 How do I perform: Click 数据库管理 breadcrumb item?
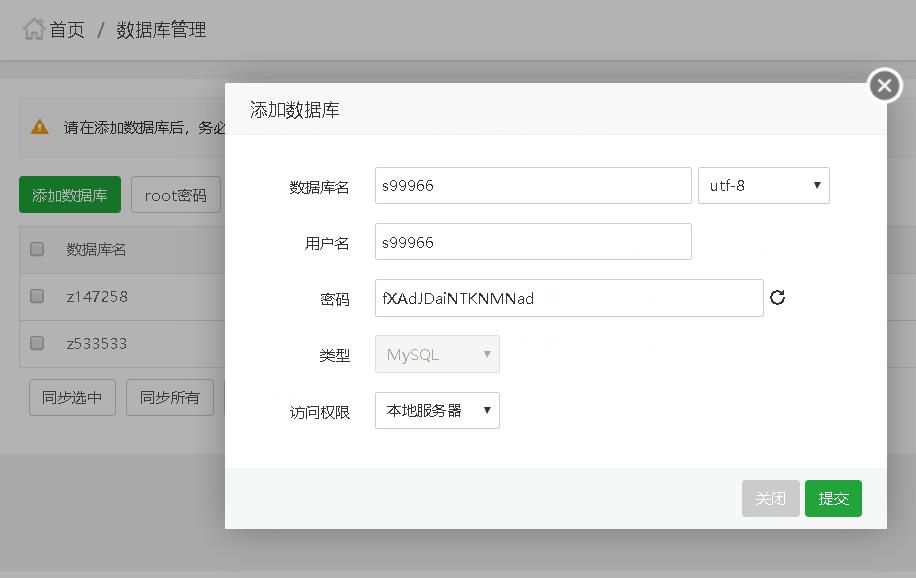(161, 30)
